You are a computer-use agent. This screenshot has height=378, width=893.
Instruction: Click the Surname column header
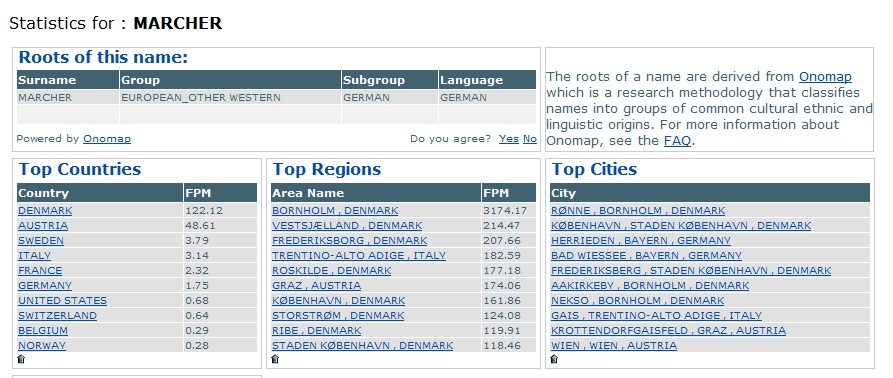tap(68, 80)
